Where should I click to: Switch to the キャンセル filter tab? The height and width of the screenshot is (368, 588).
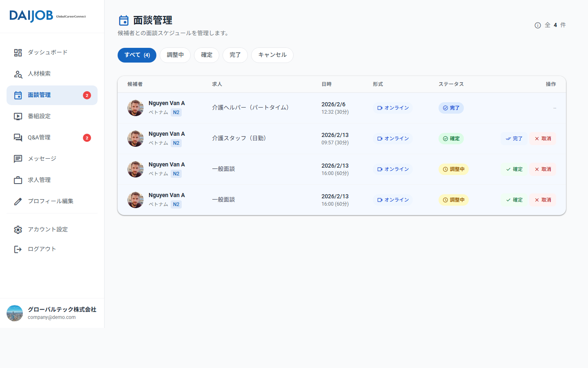click(x=272, y=55)
